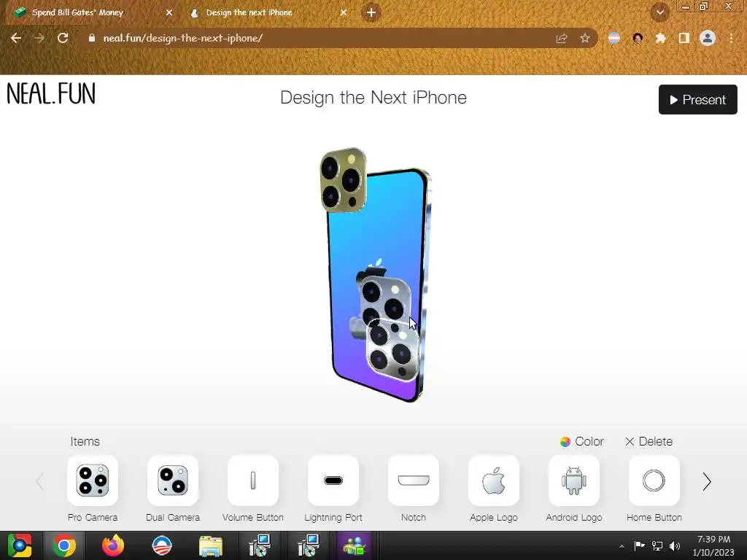Add a Dual Camera item
This screenshot has height=560, width=747.
coord(172,481)
